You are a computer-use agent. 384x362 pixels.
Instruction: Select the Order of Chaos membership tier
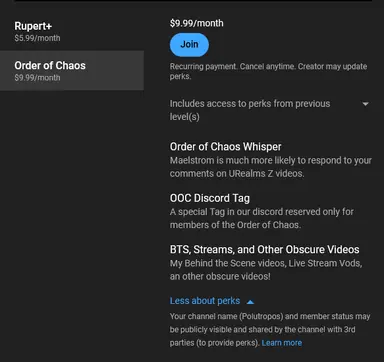[72, 70]
